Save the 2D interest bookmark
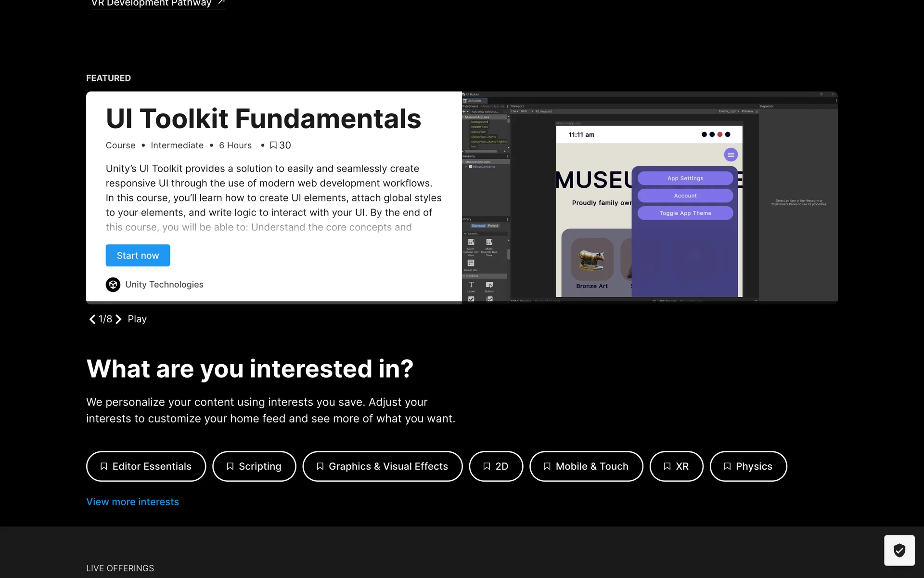 pos(496,466)
